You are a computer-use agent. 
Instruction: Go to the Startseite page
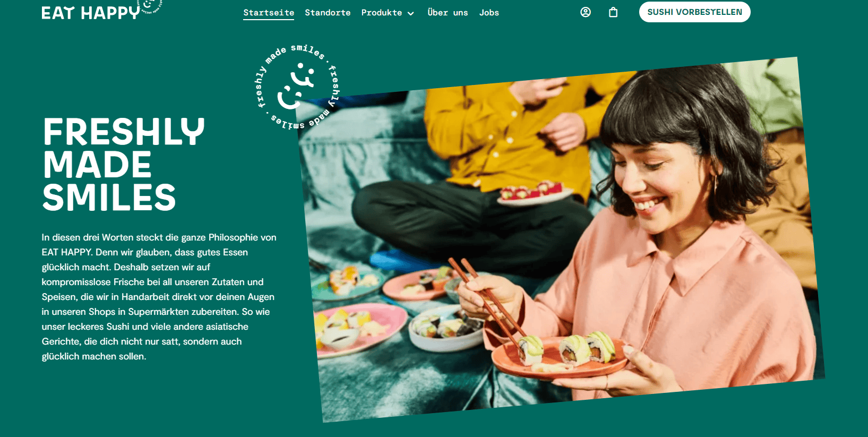269,12
